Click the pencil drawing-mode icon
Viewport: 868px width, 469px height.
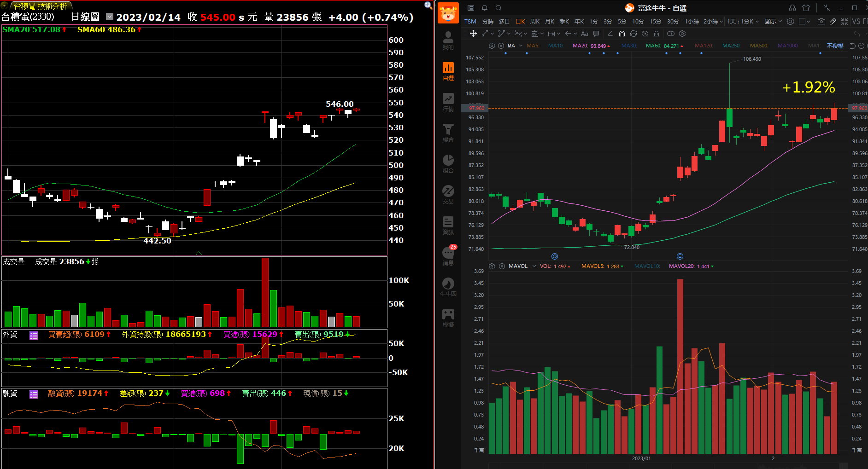833,21
